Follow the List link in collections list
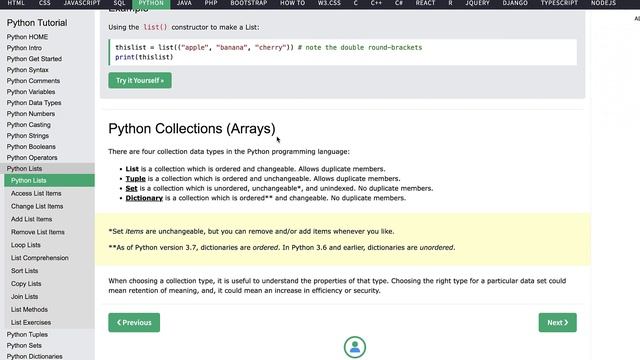The width and height of the screenshot is (640, 360). [x=132, y=169]
